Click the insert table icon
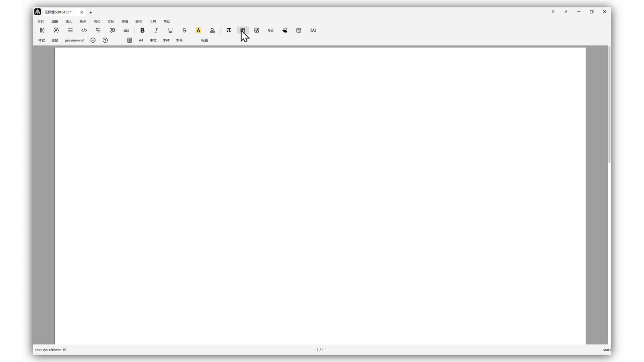The height and width of the screenshot is (362, 644). (243, 30)
